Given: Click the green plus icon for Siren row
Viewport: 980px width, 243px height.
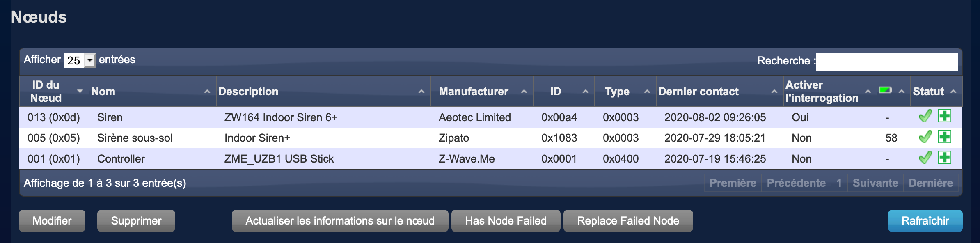Looking at the screenshot, I should click(x=945, y=116).
